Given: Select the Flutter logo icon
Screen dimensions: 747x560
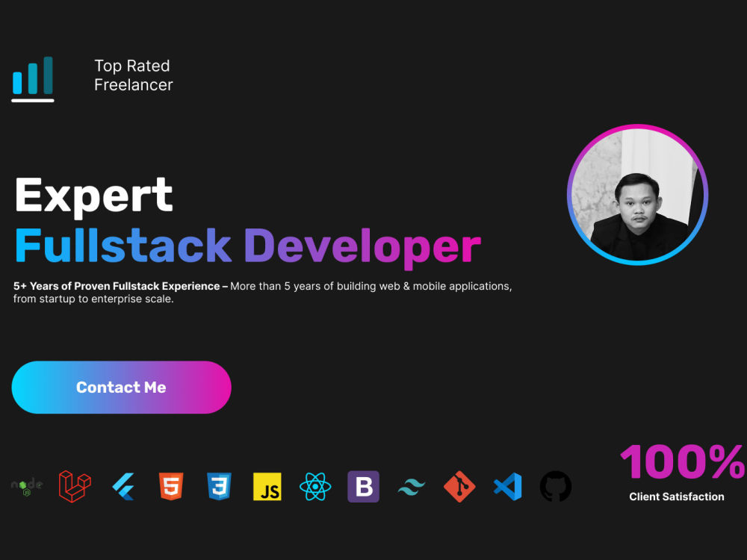Looking at the screenshot, I should pyautogui.click(x=123, y=486).
